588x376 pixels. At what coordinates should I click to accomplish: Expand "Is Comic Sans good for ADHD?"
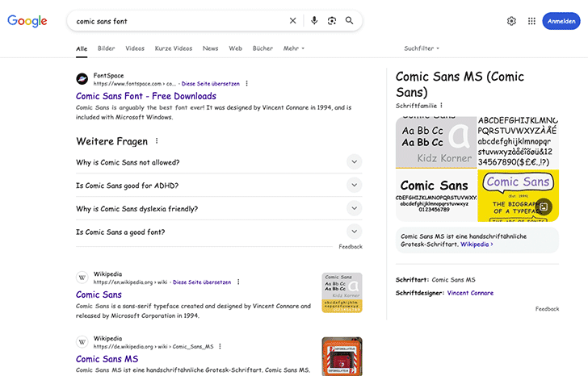[x=219, y=186]
